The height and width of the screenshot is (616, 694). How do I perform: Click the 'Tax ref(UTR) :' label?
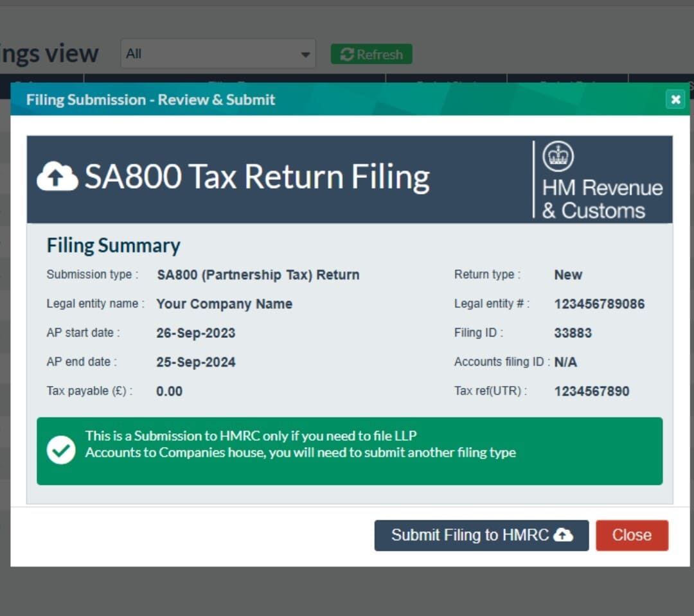pos(490,391)
